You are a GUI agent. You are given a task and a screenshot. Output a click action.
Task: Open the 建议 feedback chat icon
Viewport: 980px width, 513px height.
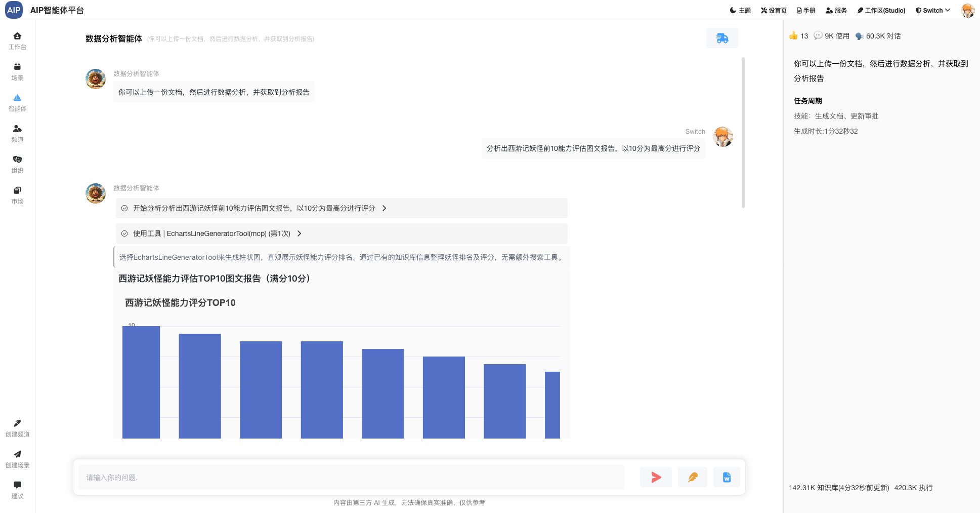point(17,485)
